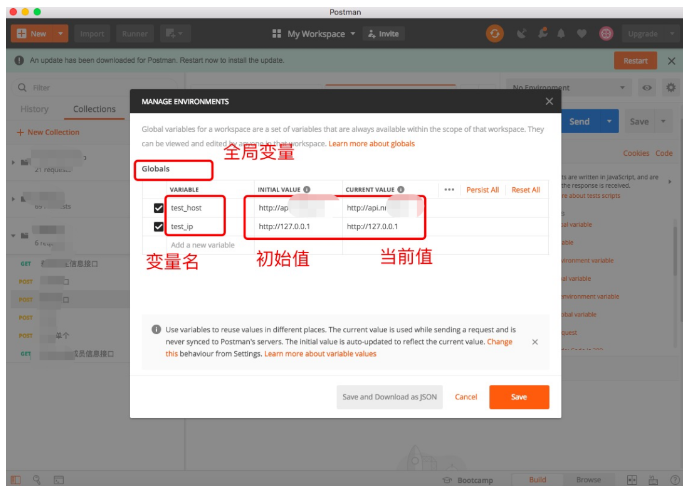This screenshot has height=490, width=686.
Task: Click the Filter search field
Action: point(94,88)
